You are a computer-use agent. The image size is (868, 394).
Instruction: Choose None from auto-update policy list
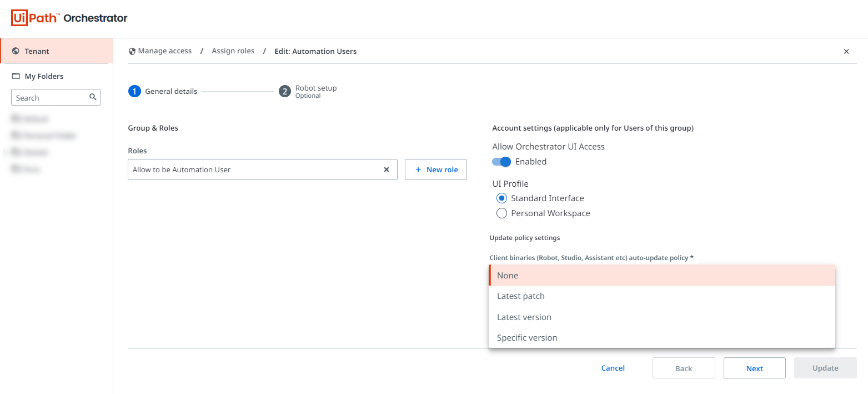tap(508, 276)
